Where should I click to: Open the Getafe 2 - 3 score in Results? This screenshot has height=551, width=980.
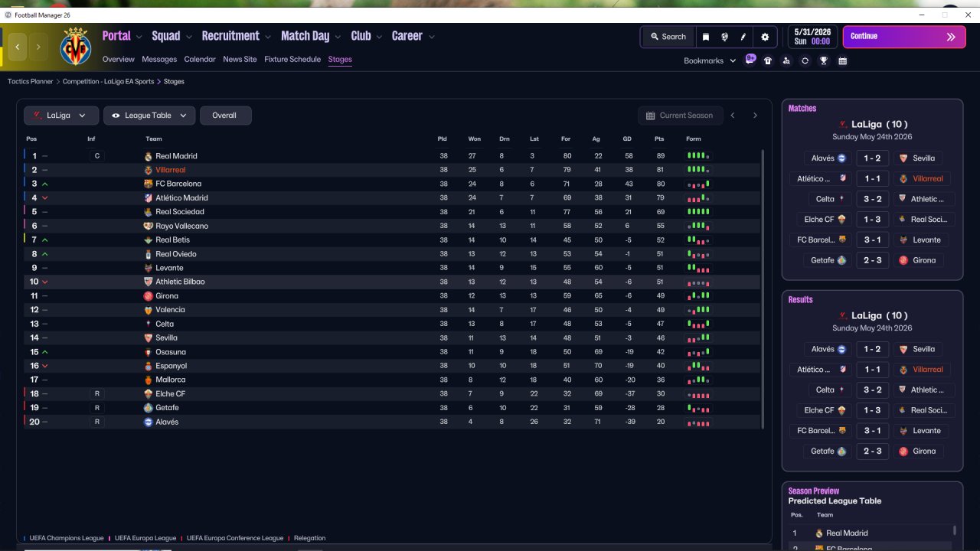872,452
